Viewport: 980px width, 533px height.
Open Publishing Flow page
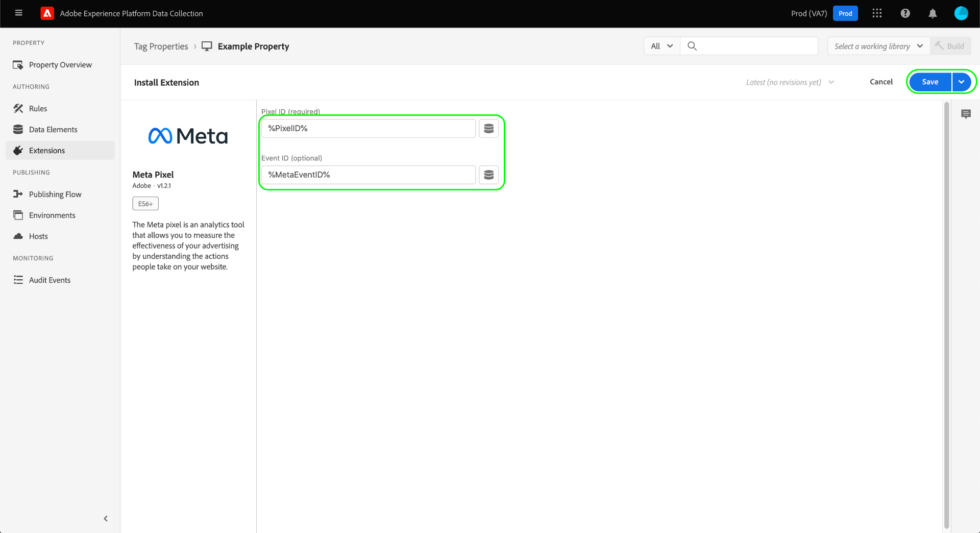[x=60, y=194]
